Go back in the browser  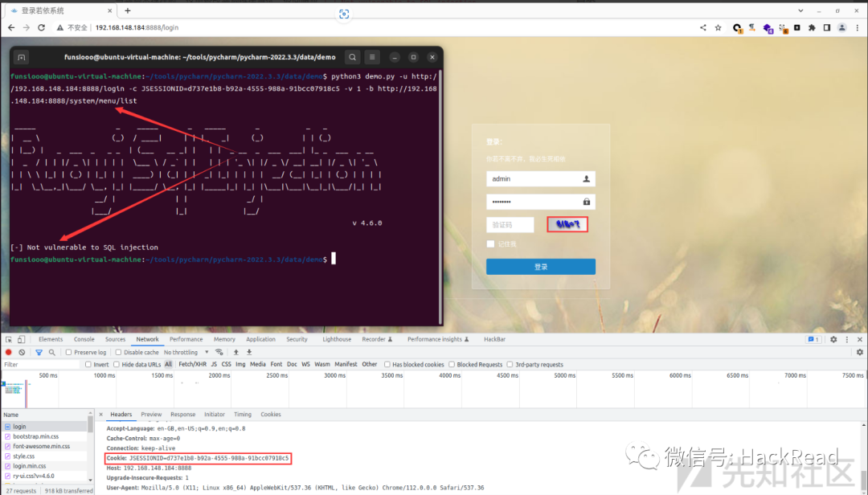[x=11, y=27]
